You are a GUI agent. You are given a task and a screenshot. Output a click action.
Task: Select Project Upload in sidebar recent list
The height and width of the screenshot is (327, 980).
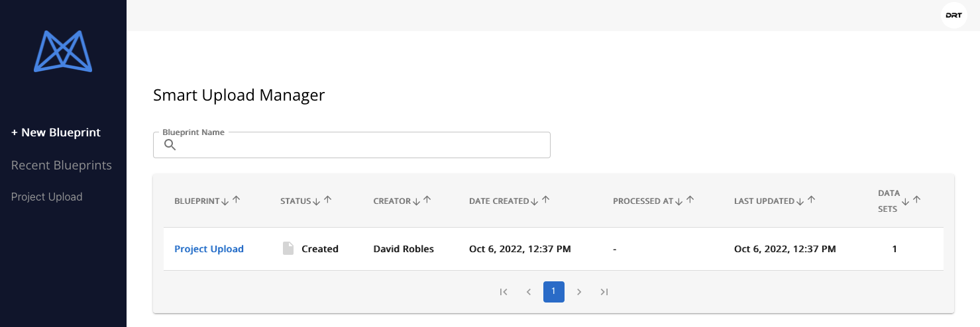pyautogui.click(x=47, y=197)
